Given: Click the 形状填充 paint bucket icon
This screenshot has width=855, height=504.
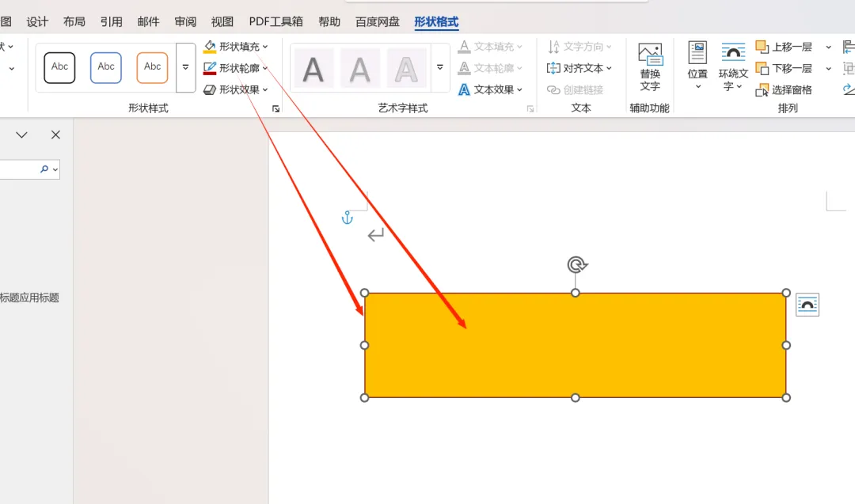Looking at the screenshot, I should coord(210,45).
